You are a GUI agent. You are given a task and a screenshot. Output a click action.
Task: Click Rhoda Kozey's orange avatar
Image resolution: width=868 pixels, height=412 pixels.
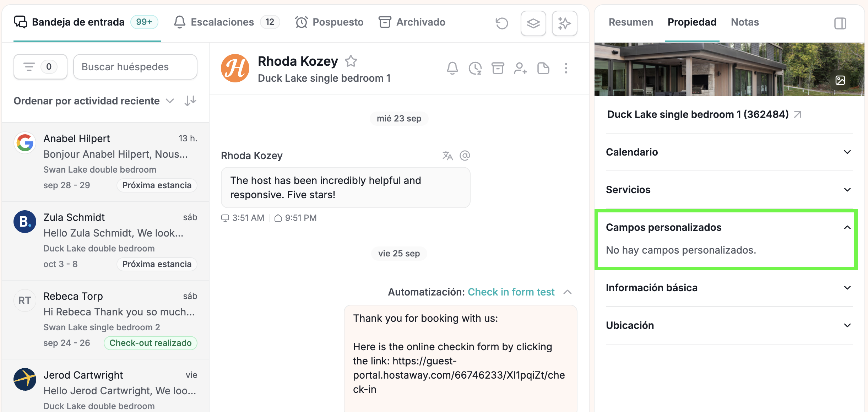pos(235,68)
